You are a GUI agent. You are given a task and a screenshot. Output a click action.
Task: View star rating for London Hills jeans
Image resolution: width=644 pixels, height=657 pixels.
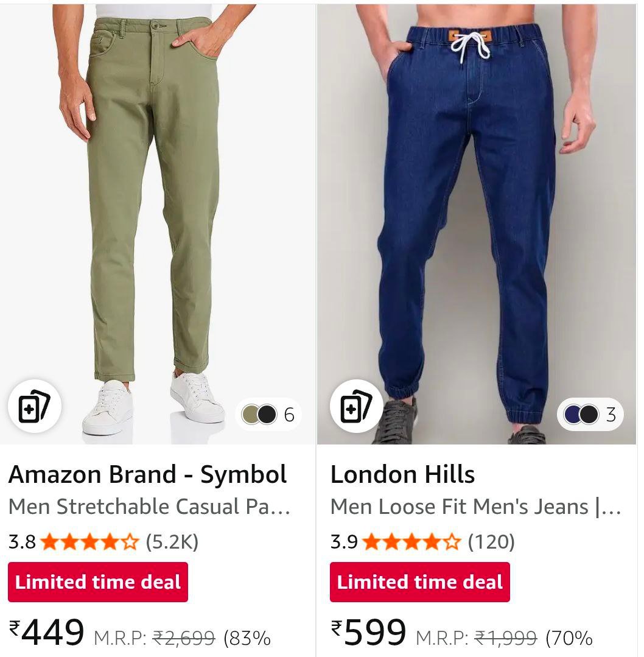[x=411, y=541]
